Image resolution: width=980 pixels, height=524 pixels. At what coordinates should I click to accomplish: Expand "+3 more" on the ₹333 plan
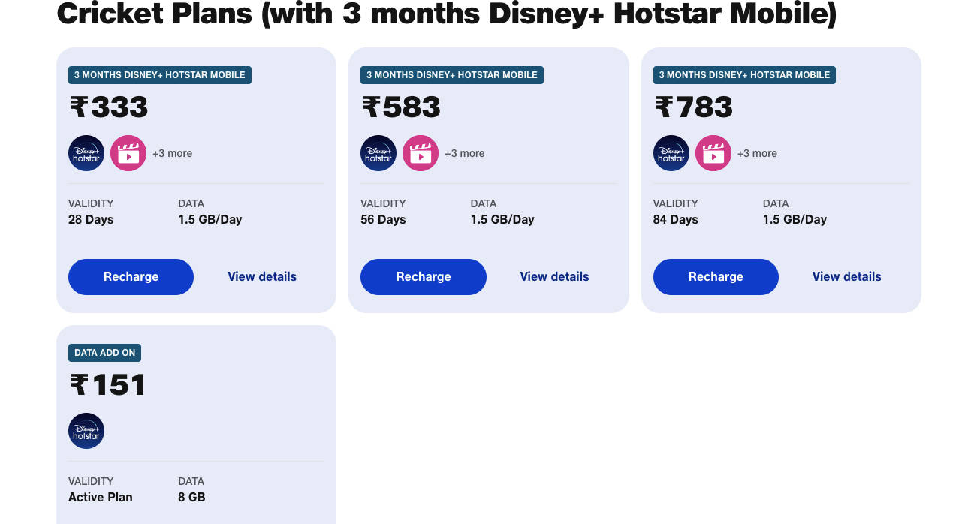click(x=173, y=152)
